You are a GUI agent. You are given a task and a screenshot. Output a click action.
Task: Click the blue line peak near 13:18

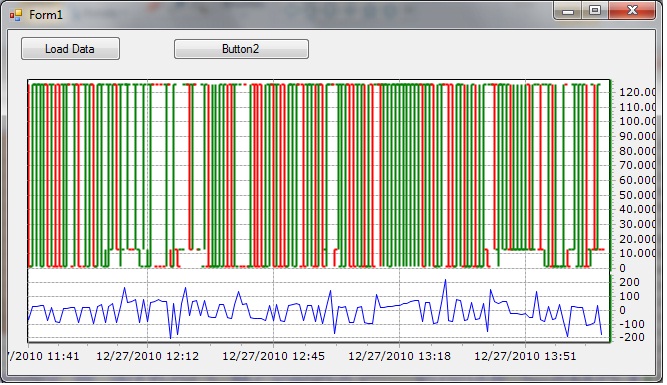point(445,280)
